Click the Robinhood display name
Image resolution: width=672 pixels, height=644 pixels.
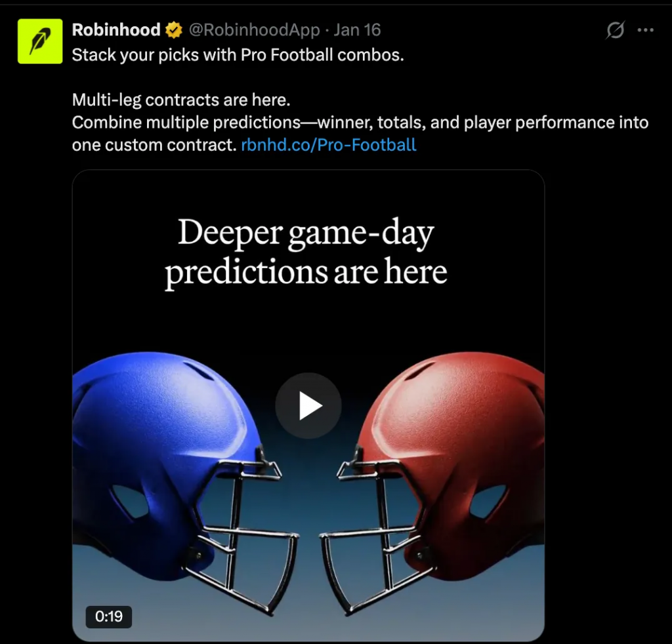point(116,30)
